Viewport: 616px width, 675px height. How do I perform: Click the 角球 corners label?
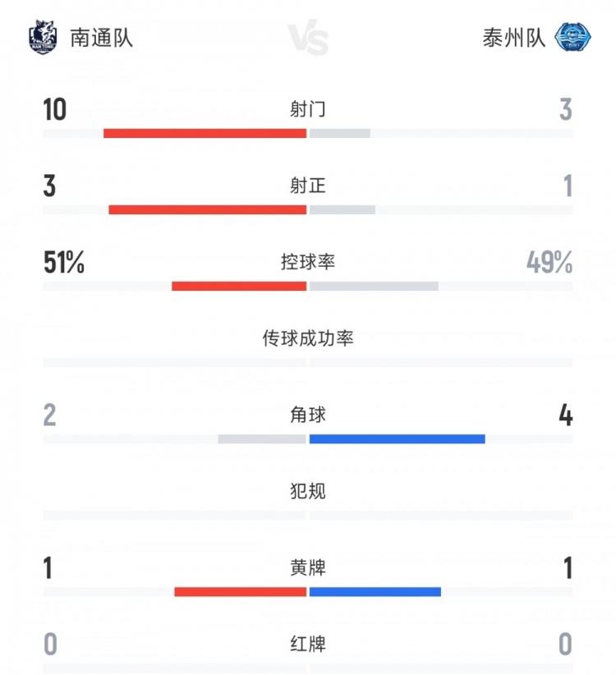(x=308, y=415)
